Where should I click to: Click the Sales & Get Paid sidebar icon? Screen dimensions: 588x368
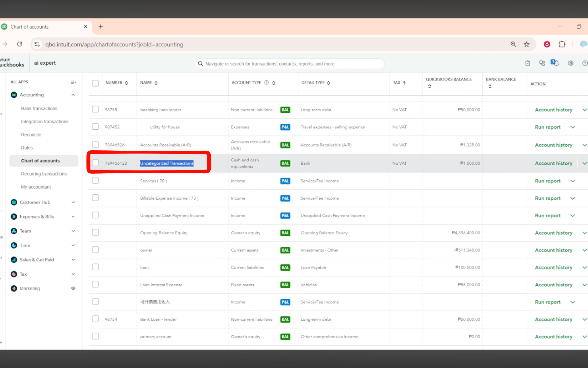coord(14,260)
